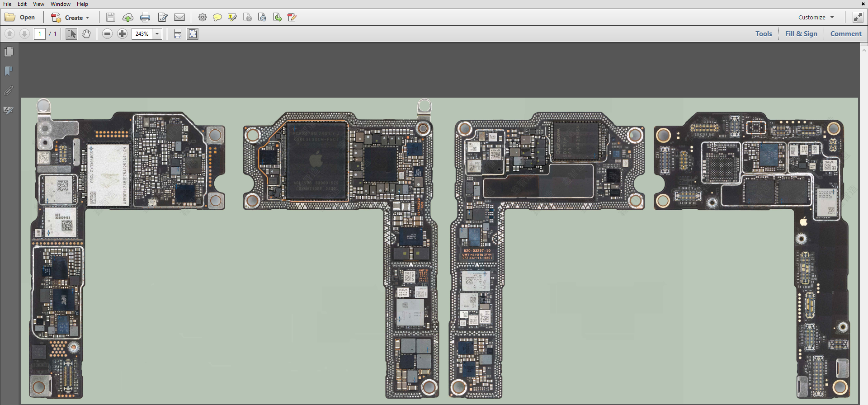Click the zoom in plus button
Screen dimensions: 868x405
pyautogui.click(x=122, y=34)
